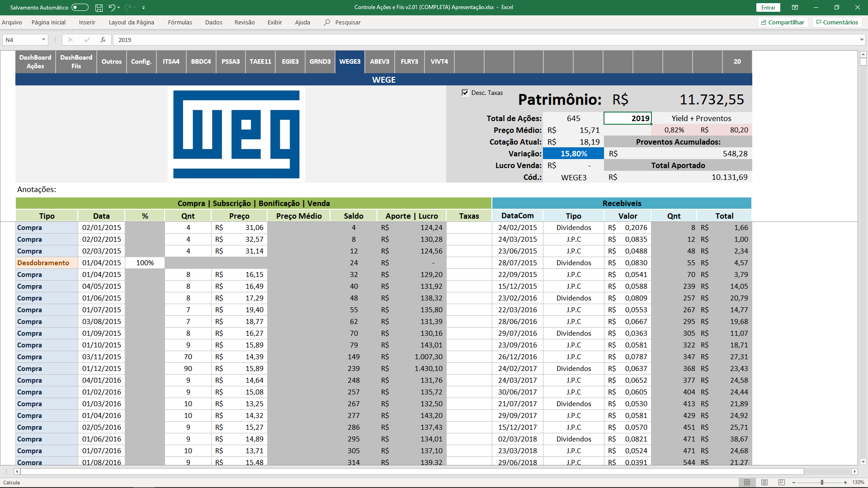Image resolution: width=868 pixels, height=488 pixels.
Task: Toggle the Desc. Taxas checkbox
Action: coord(465,93)
